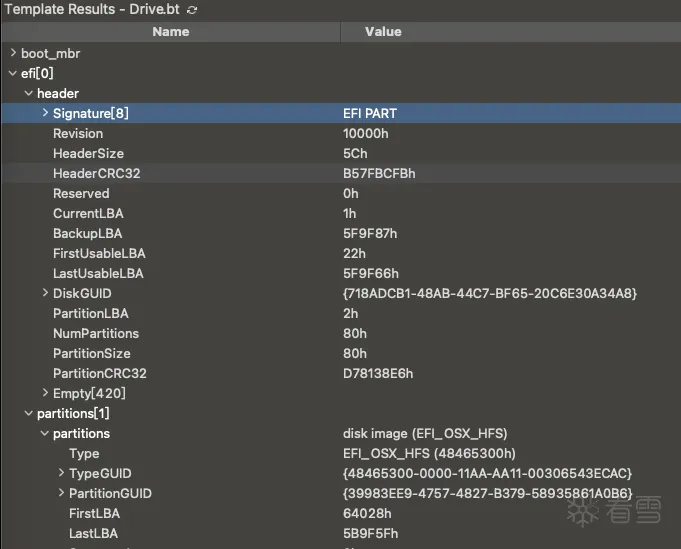Expand the TypeGUID entry
681x549 pixels.
tap(61, 473)
